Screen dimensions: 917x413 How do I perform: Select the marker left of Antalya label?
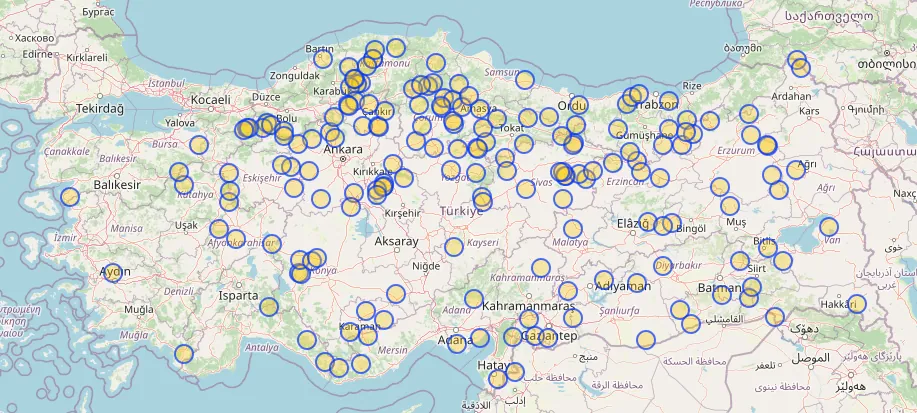[x=184, y=353]
